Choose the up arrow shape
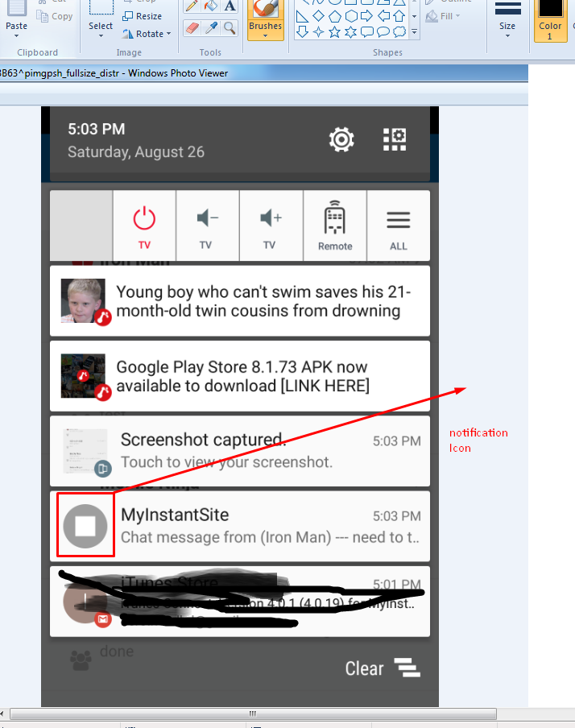Viewport: 575px width, 728px height. (x=399, y=16)
